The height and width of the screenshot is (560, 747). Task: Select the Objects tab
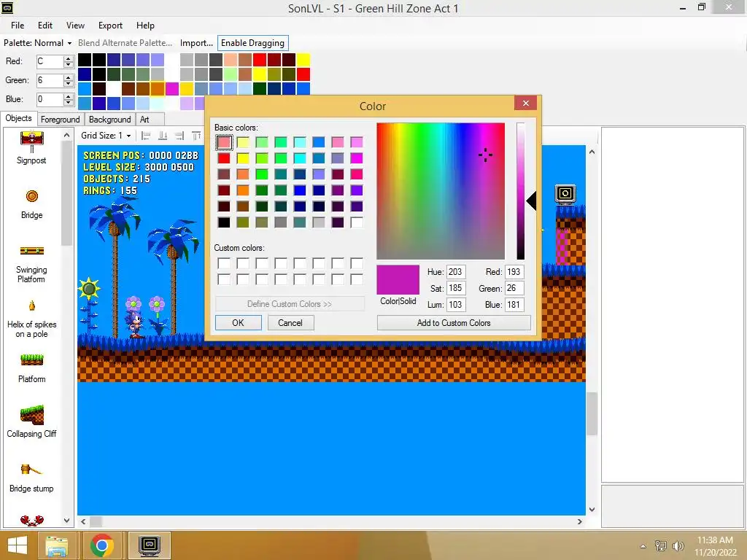(x=18, y=118)
